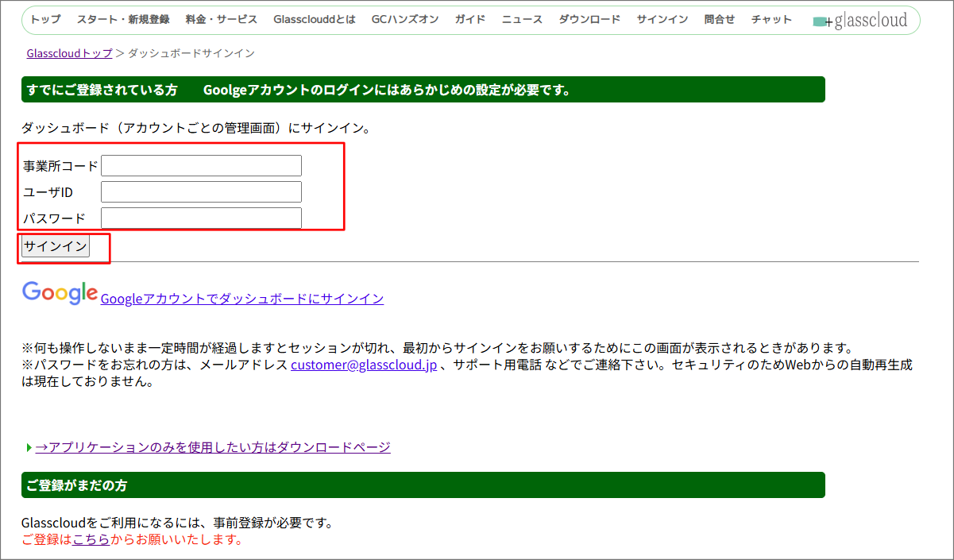The image size is (954, 560).
Task: Select ガイド in the navigation bar
Action: [x=469, y=19]
